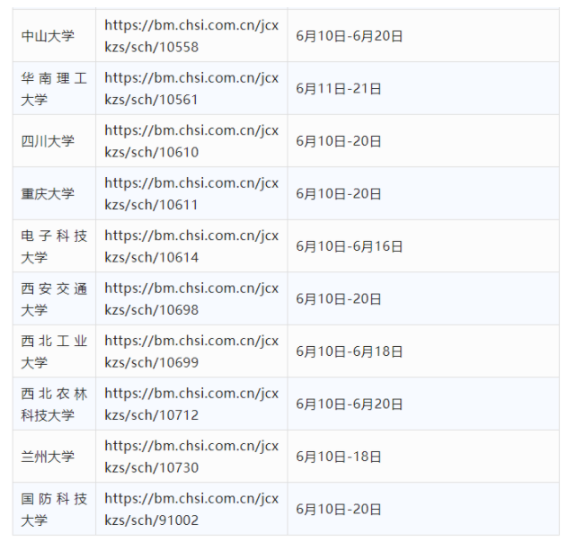
Task: Open the 重庆大学 URL ending 10611
Action: (x=191, y=193)
